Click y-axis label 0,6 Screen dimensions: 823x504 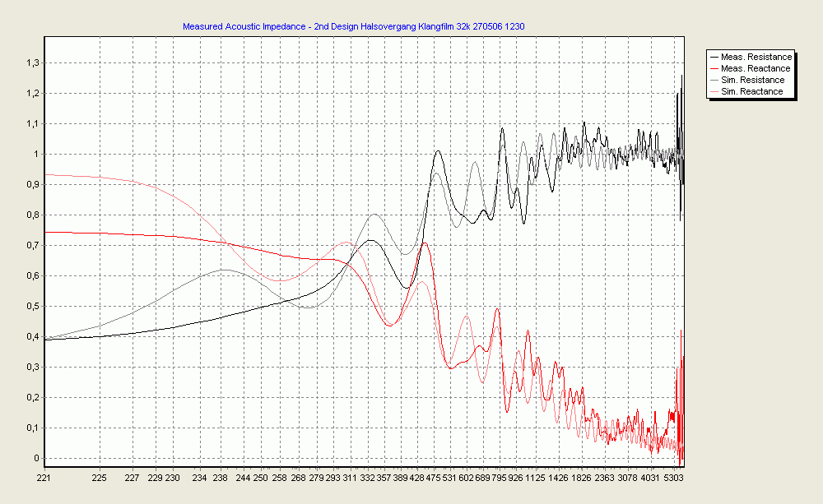[33, 276]
